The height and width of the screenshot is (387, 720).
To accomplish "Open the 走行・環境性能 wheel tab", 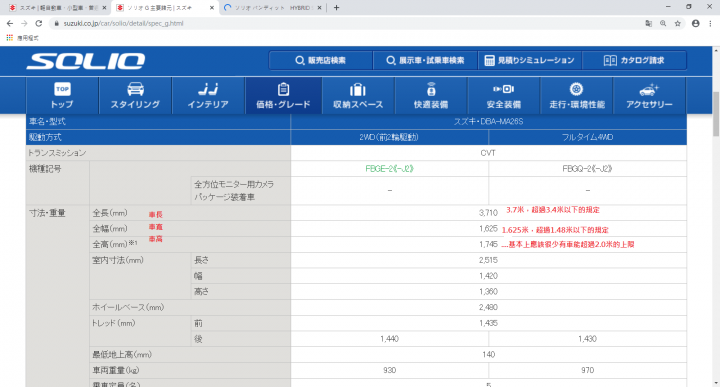I will (x=576, y=95).
